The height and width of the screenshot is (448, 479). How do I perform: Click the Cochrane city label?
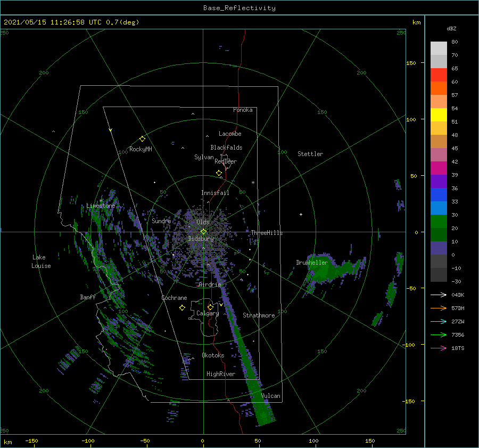(x=174, y=298)
